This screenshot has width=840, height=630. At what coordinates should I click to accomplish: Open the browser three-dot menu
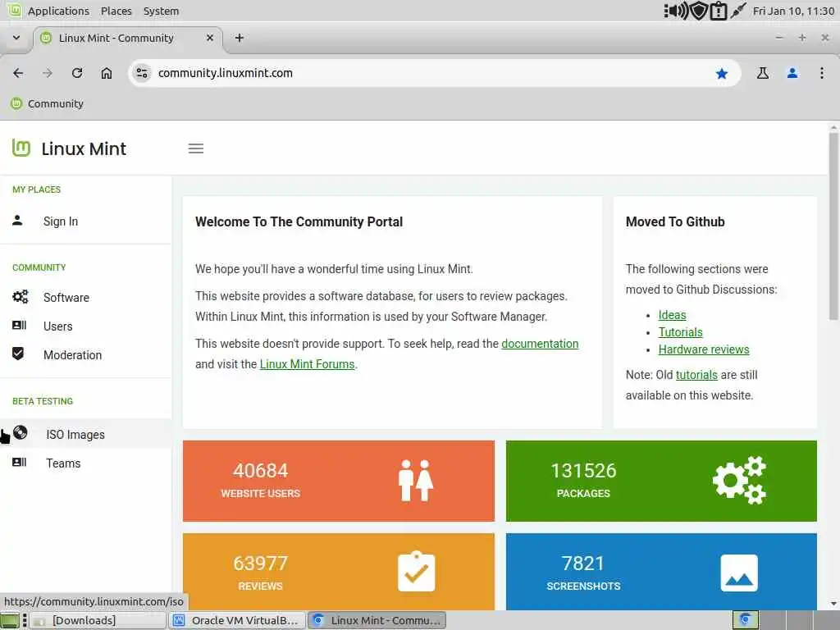point(822,73)
